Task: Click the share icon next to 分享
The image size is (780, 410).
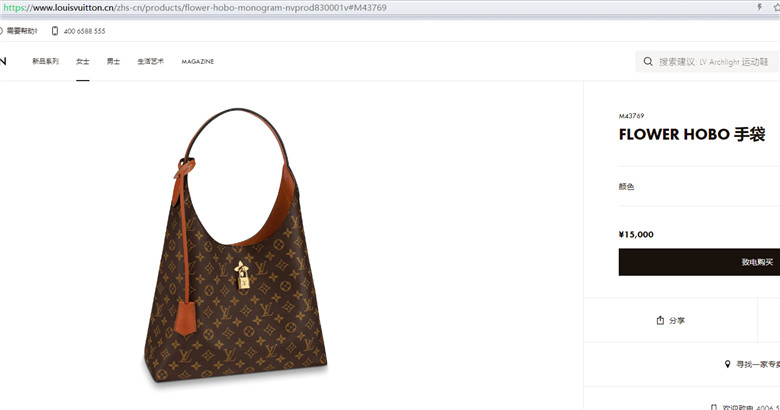Action: coord(660,320)
